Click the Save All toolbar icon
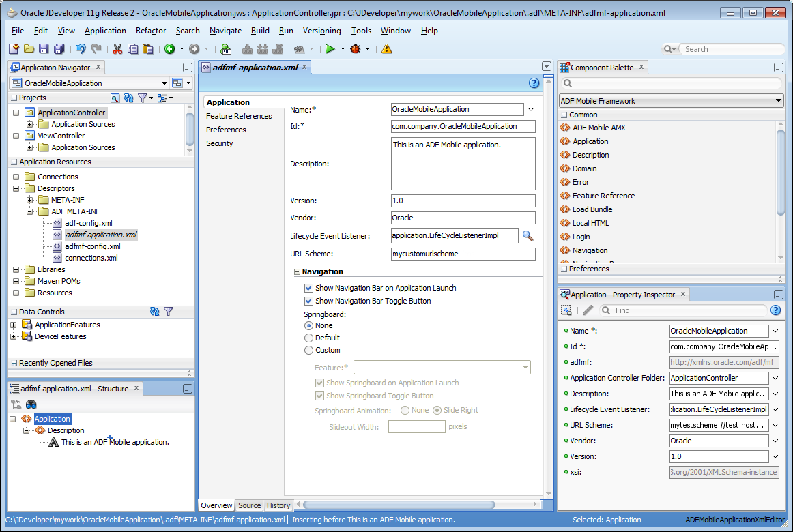Viewport: 793px width, 532px height. pos(59,49)
